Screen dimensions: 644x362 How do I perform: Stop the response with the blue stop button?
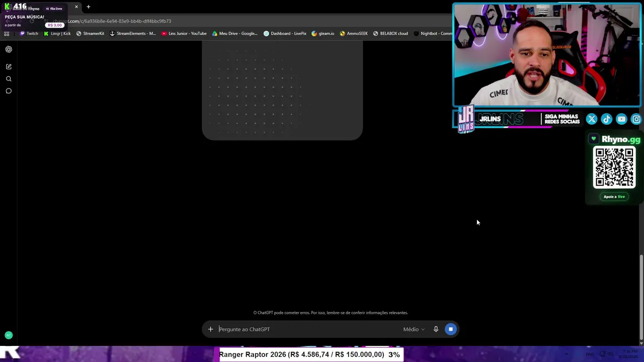click(x=450, y=329)
